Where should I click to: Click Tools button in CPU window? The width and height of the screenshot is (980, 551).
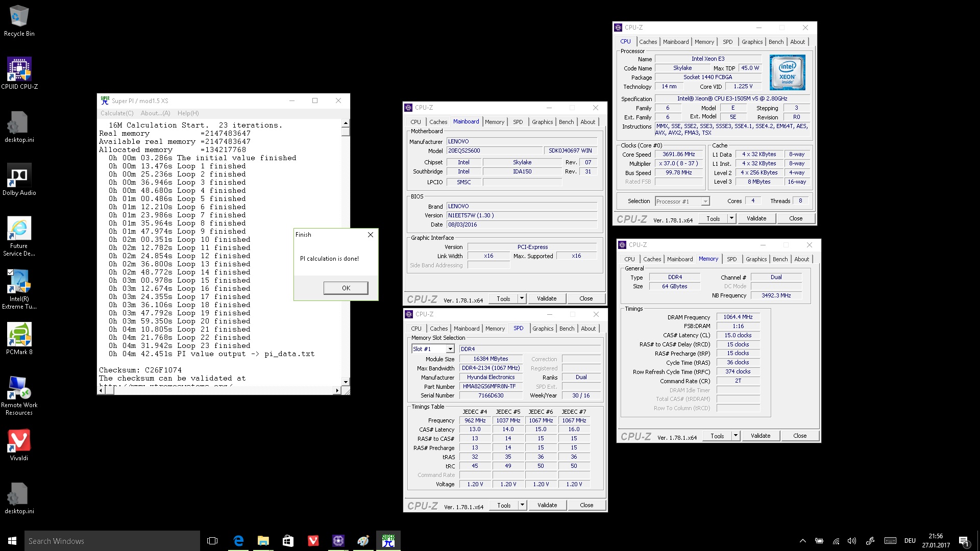[x=713, y=218]
